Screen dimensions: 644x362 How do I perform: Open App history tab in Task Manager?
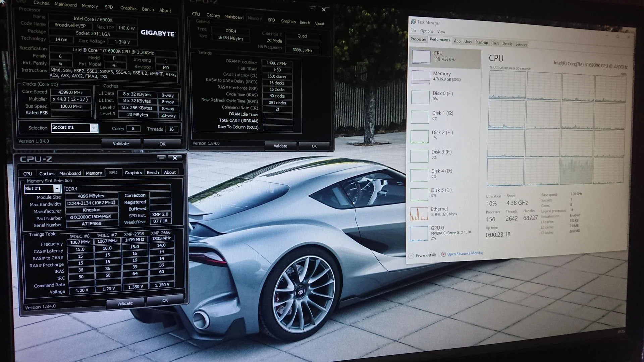point(463,41)
